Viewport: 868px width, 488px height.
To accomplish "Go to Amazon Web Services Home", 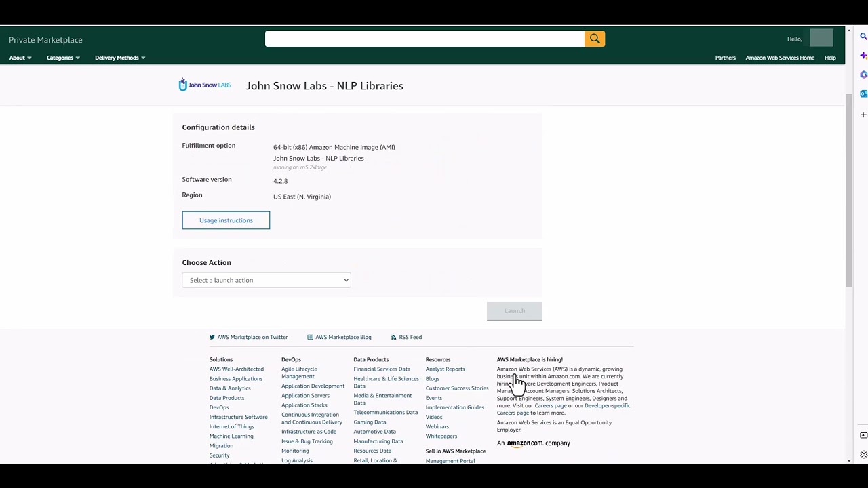I will (780, 58).
